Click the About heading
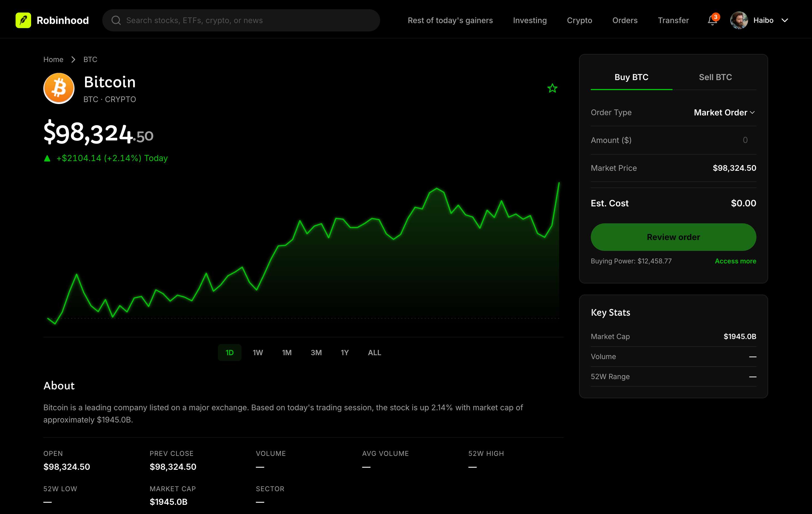This screenshot has width=812, height=514. coord(59,385)
